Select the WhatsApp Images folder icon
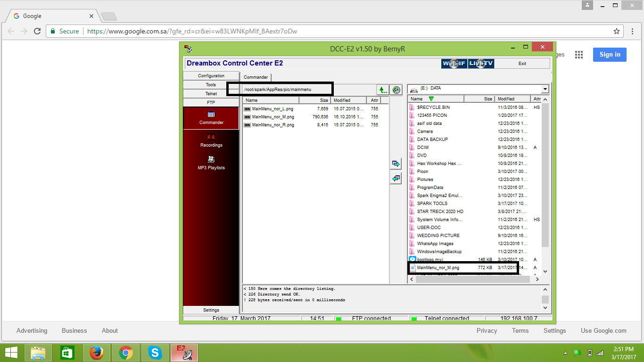 pos(413,244)
